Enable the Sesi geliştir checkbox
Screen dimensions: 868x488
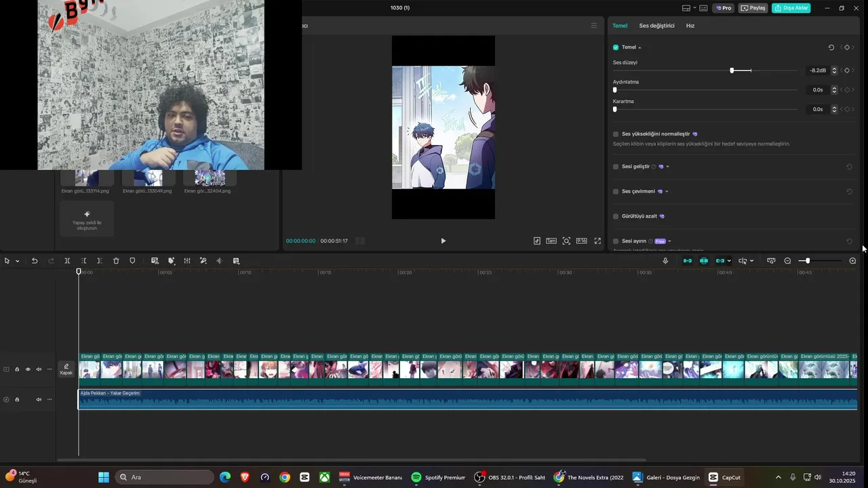[616, 167]
